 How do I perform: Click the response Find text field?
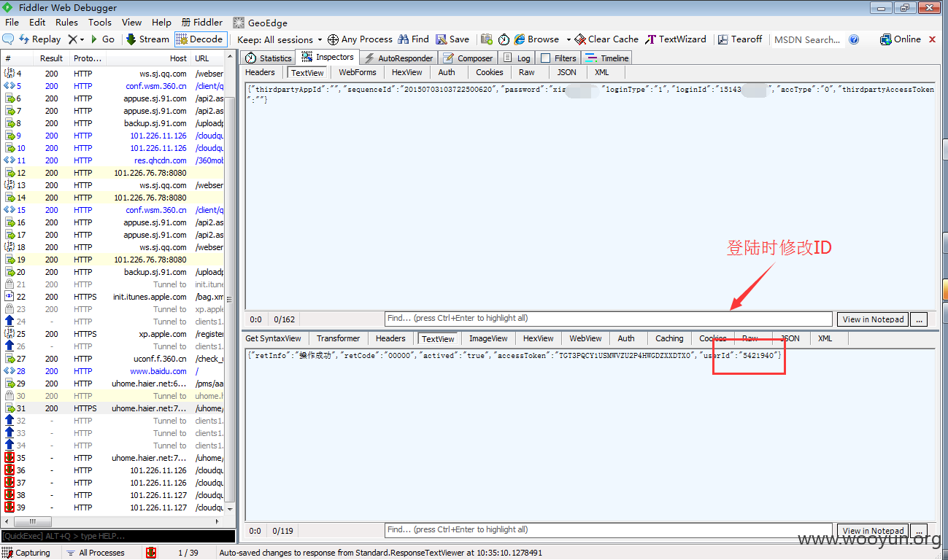point(609,530)
